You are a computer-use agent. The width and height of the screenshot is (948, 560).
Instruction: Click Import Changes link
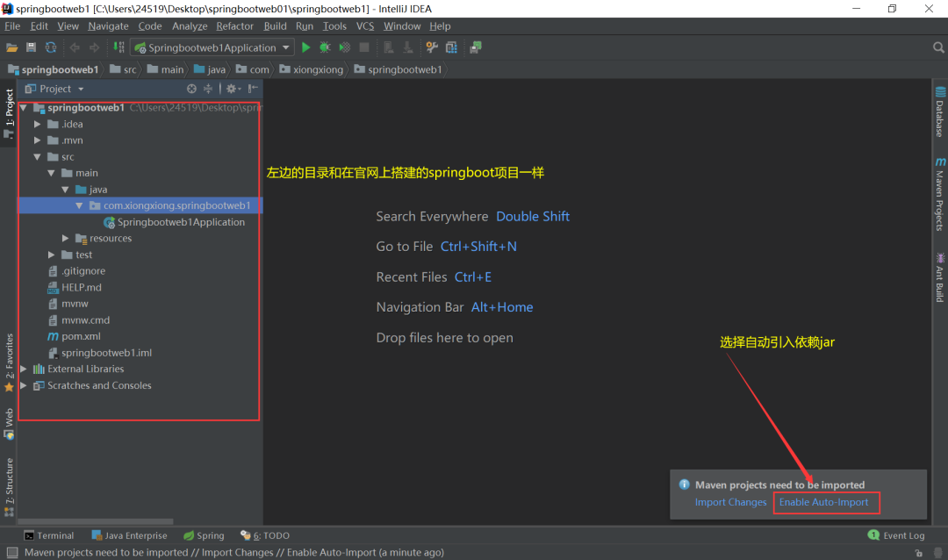730,502
